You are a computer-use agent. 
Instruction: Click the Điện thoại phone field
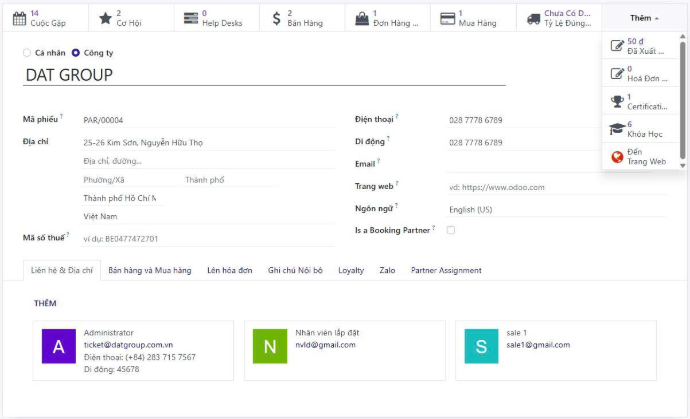coord(524,120)
